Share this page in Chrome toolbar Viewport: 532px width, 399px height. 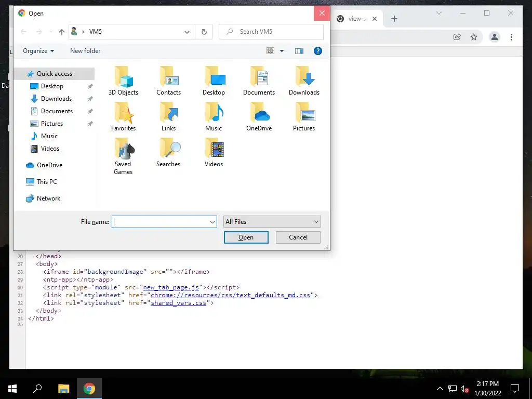[457, 37]
